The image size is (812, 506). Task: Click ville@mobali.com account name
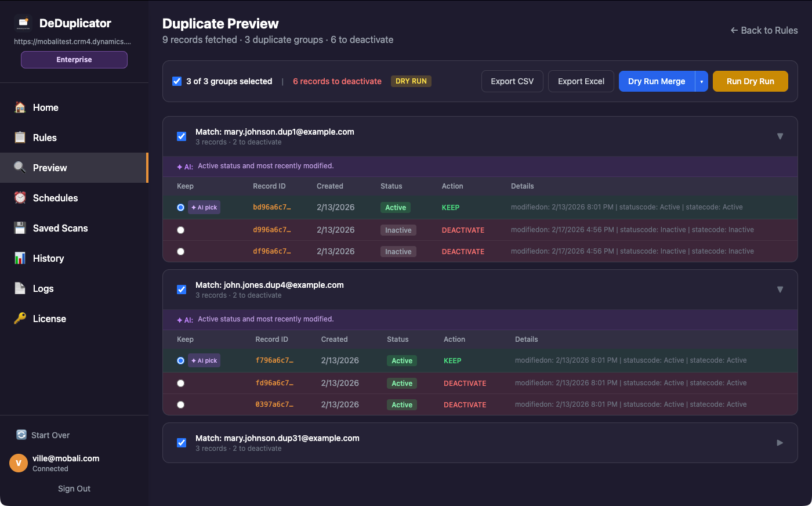pyautogui.click(x=66, y=458)
